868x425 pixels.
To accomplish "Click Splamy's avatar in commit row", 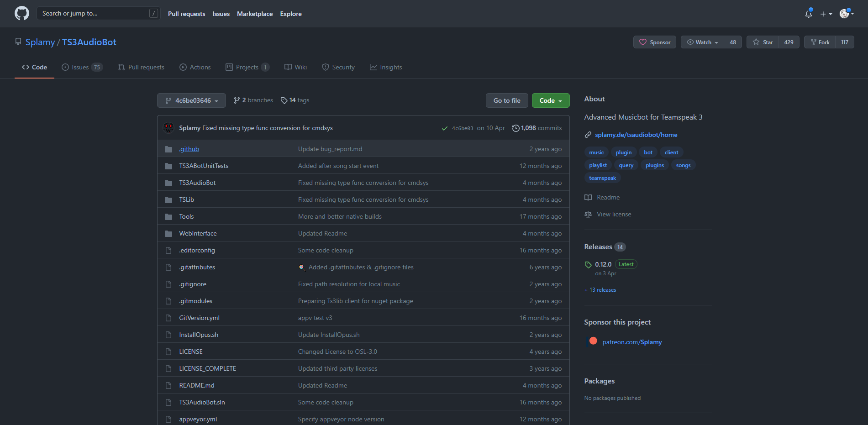I will coord(168,128).
